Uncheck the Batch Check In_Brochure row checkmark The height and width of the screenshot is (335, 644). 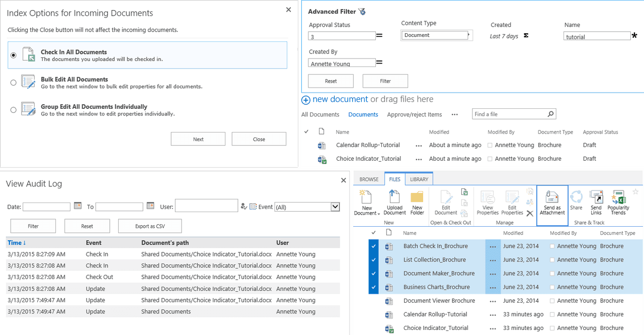pos(373,246)
